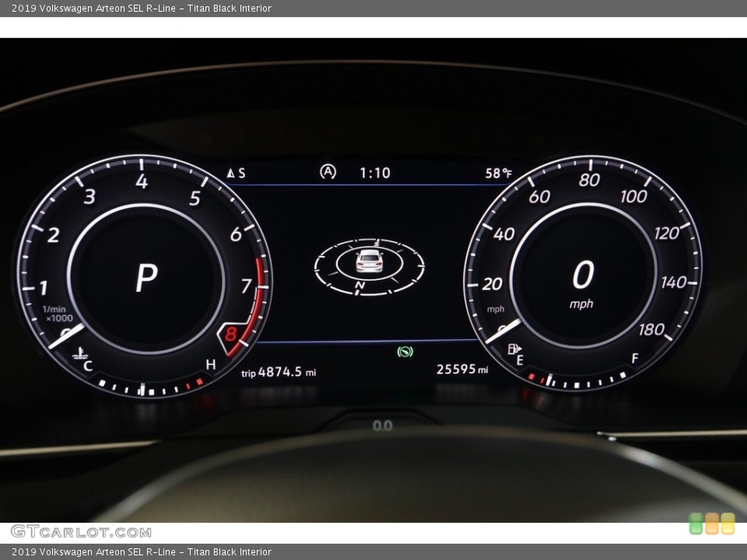Click the clock reading 1:10
747x560 pixels.
(x=375, y=173)
